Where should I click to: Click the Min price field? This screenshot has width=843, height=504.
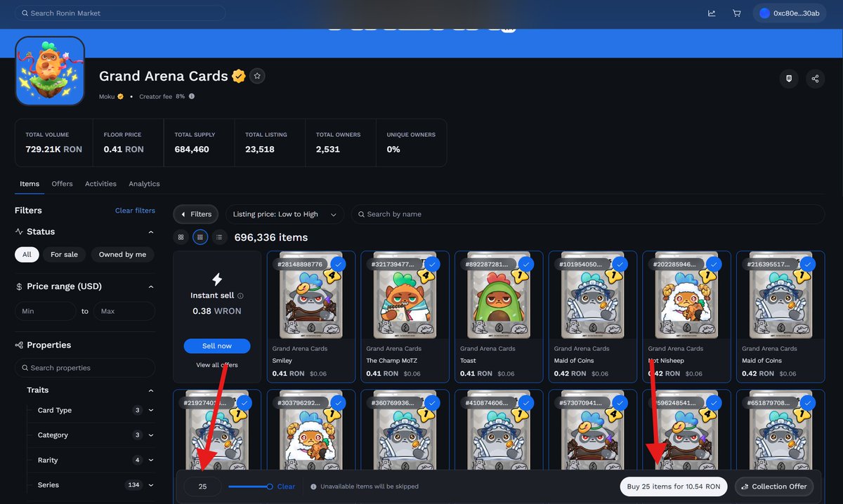pyautogui.click(x=45, y=311)
